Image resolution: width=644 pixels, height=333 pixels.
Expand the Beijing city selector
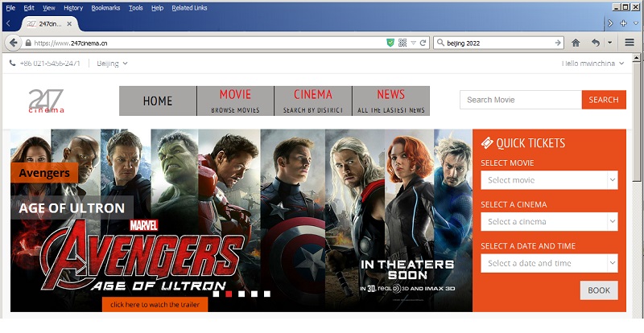112,64
